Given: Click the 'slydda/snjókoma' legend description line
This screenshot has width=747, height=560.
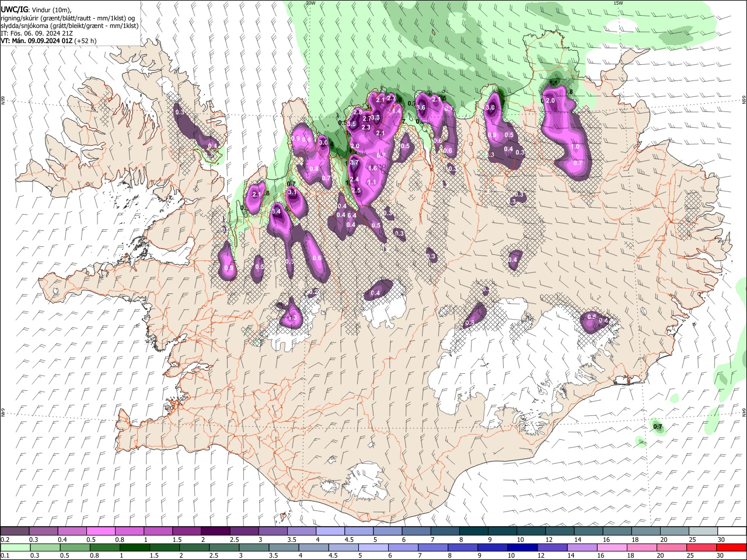Looking at the screenshot, I should coord(69,26).
